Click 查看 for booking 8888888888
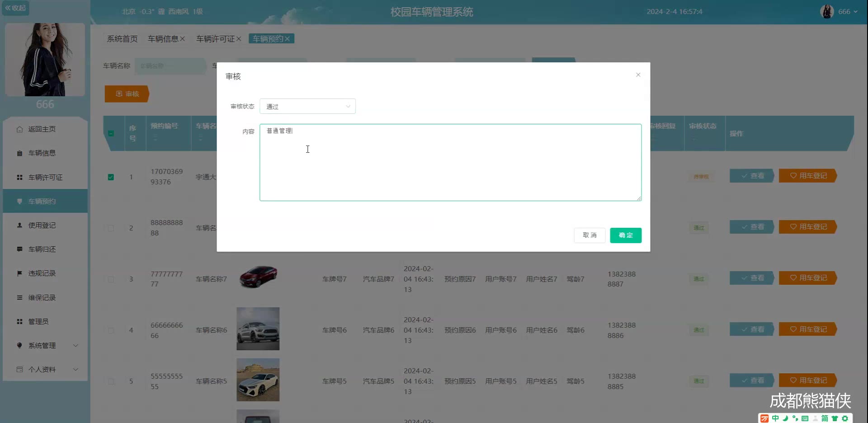The width and height of the screenshot is (868, 423). point(752,227)
